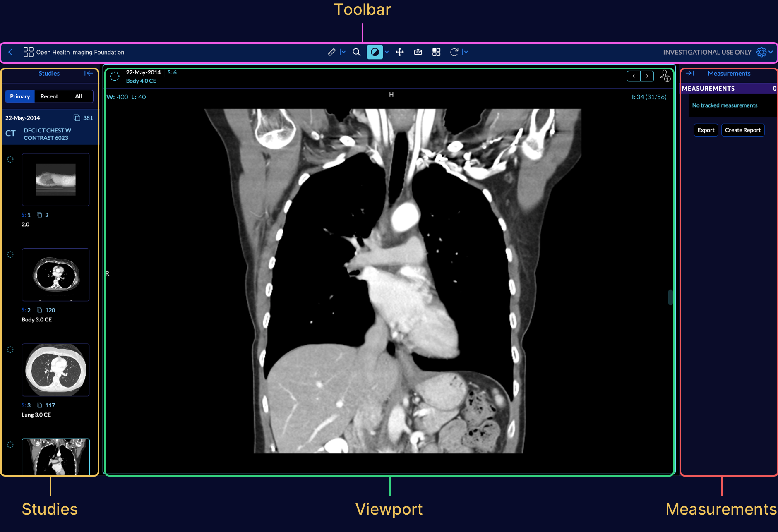This screenshot has width=778, height=532.
Task: Open the Lung 3.0 CE series thumbnail
Action: click(x=56, y=370)
